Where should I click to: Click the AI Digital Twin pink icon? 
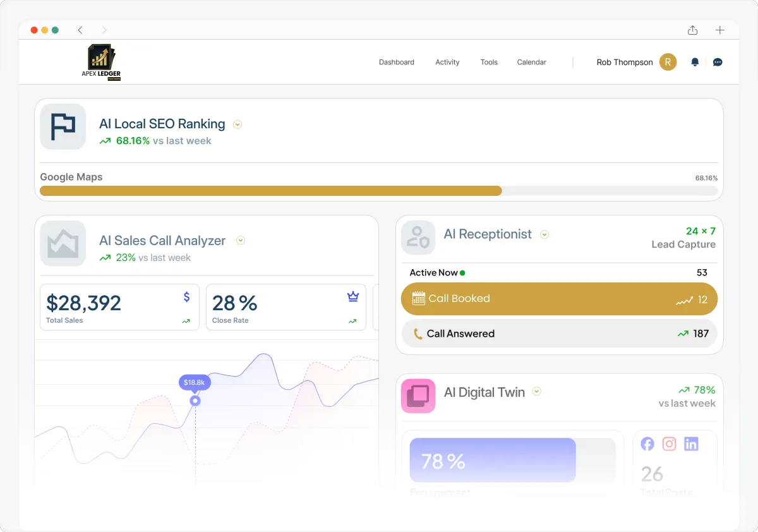click(418, 396)
